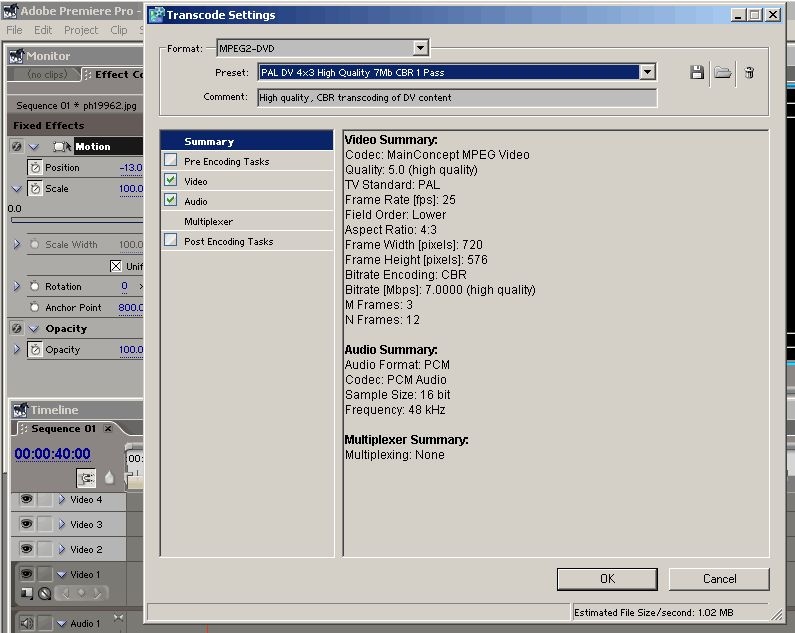This screenshot has width=795, height=633.
Task: Select the Motion transform icon
Action: (62, 147)
